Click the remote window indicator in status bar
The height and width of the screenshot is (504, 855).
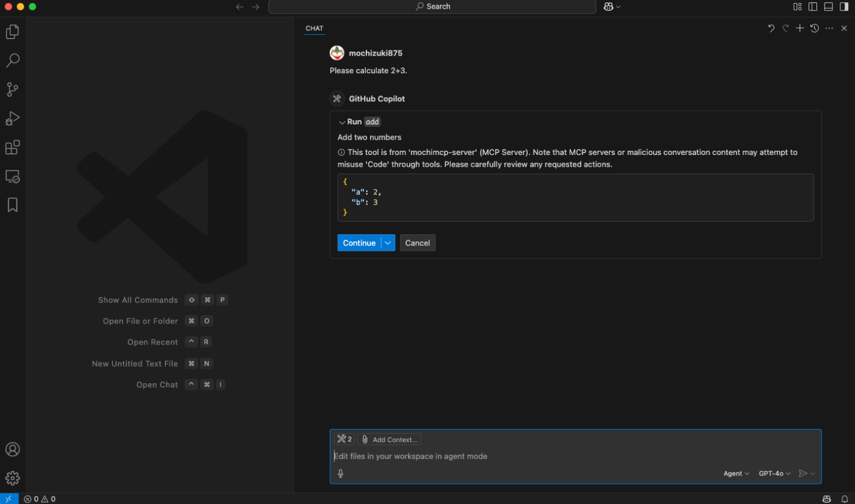click(9, 499)
